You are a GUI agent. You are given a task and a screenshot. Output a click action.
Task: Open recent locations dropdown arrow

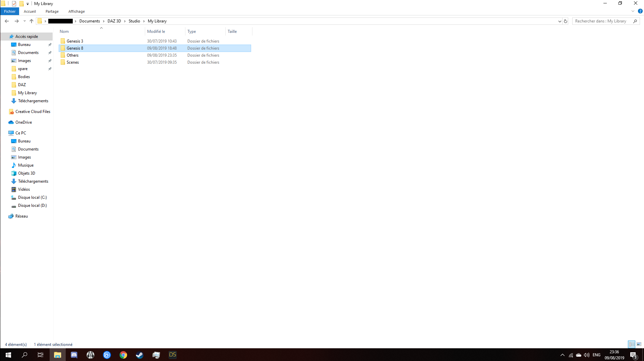24,21
